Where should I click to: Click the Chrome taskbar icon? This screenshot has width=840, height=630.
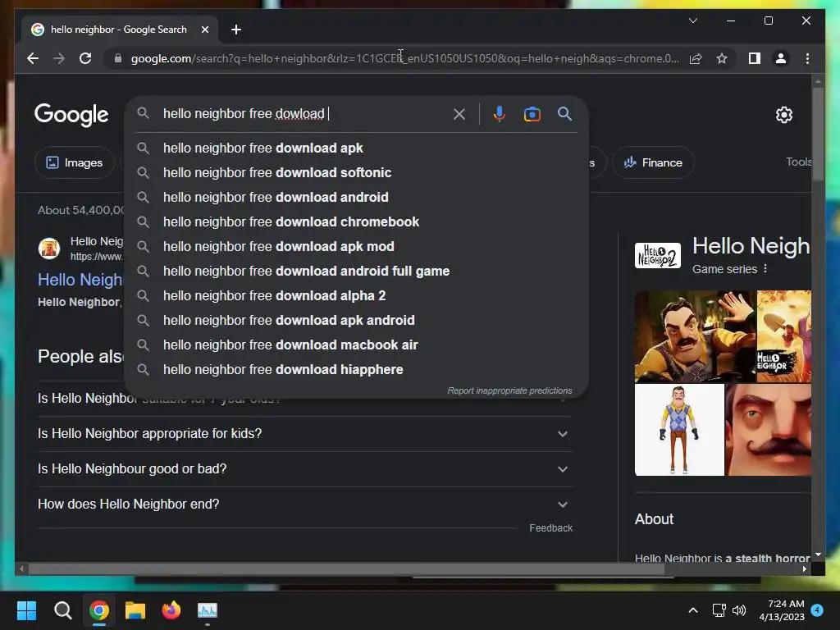[99, 610]
